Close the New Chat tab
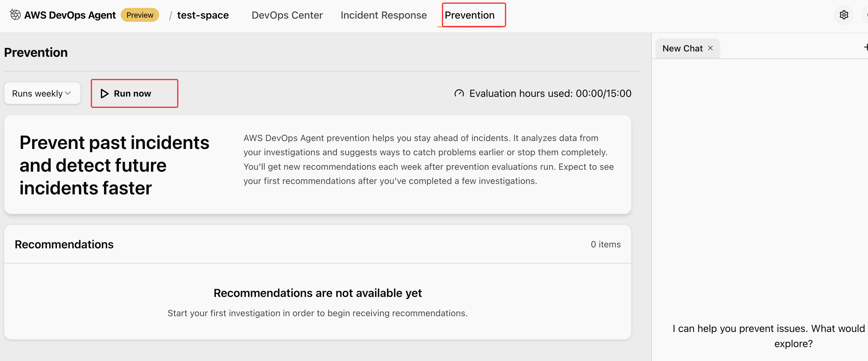This screenshot has height=361, width=868. (710, 48)
